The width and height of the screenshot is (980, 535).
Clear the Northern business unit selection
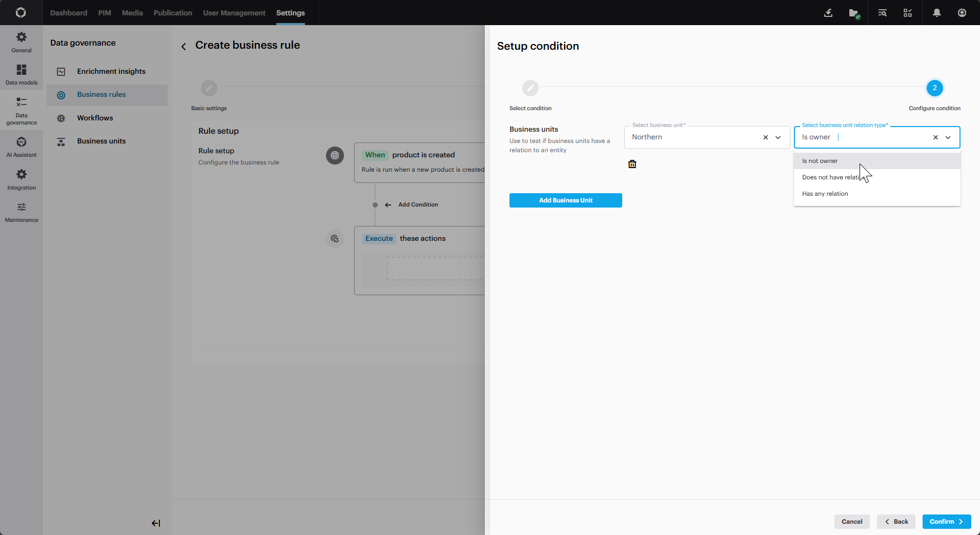point(765,137)
